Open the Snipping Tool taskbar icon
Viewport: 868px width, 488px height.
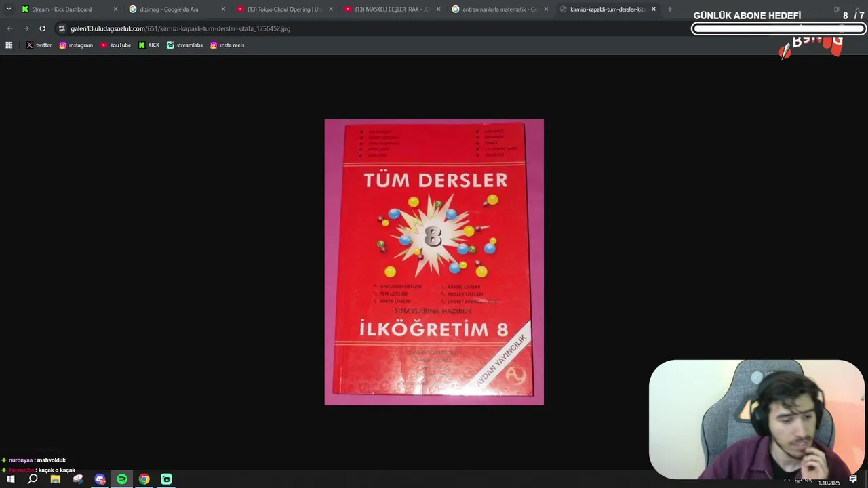click(x=78, y=479)
